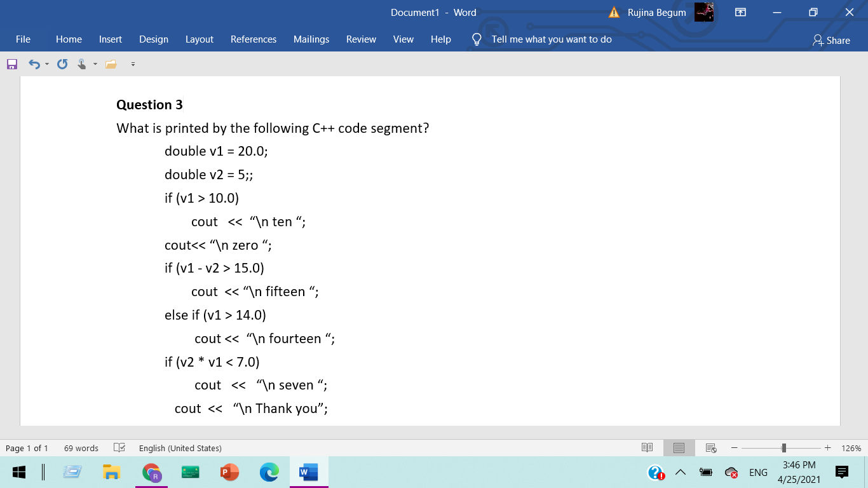
Task: Click the Repeat action icon
Action: [62, 64]
